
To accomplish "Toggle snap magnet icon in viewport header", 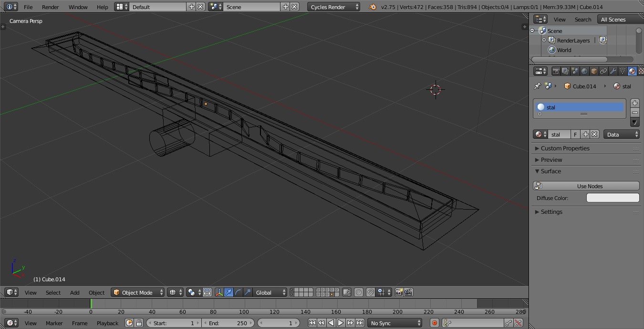I will click(371, 293).
